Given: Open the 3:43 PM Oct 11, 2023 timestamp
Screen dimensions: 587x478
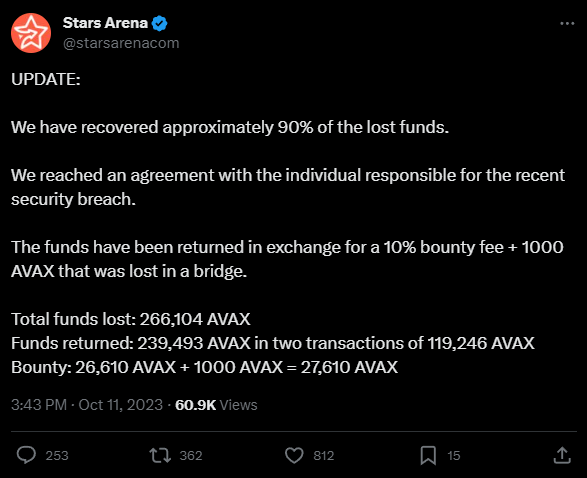Looking at the screenshot, I should coord(87,405).
